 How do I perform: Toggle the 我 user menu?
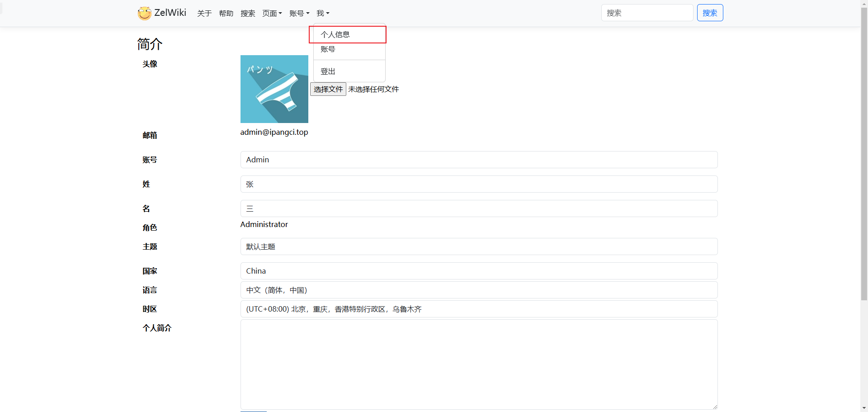tap(323, 14)
